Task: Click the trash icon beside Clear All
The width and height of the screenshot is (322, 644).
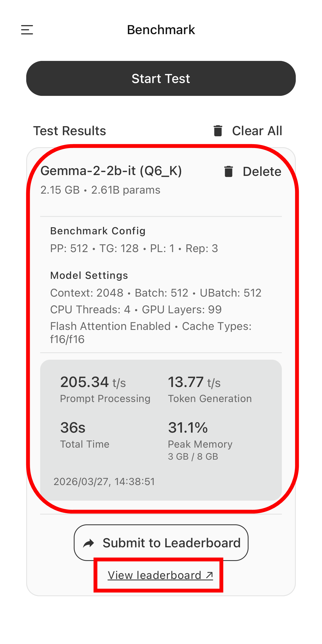Action: pos(218,131)
